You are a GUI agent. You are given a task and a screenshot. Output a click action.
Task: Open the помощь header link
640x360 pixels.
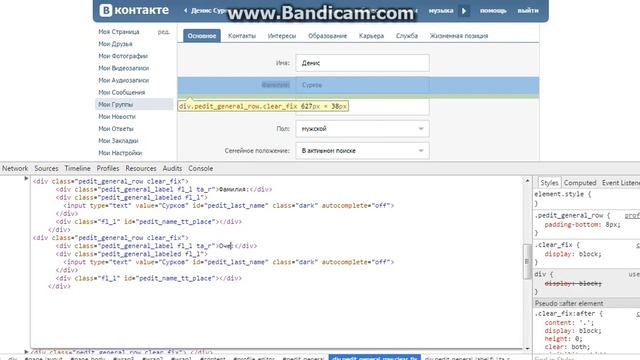tap(493, 11)
